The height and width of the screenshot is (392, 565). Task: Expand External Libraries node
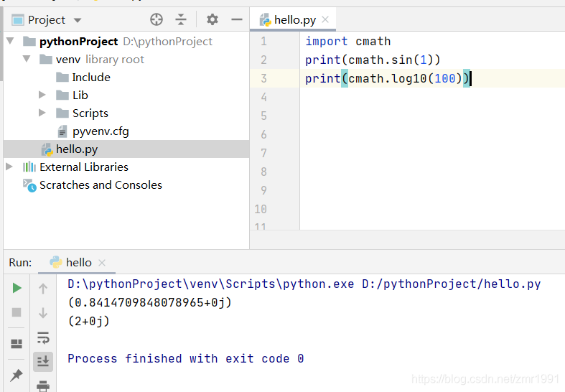click(9, 167)
